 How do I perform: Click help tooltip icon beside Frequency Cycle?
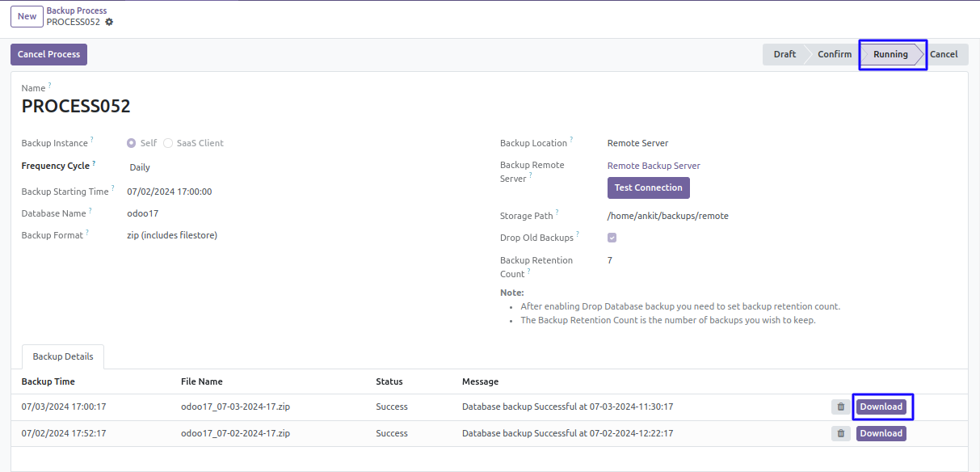pos(94,162)
